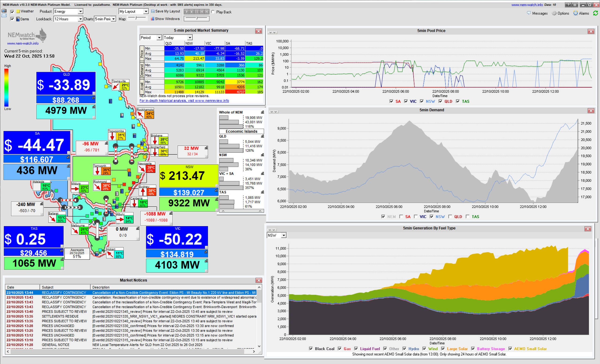Click the camera snapshot icon

(x=4, y=11)
